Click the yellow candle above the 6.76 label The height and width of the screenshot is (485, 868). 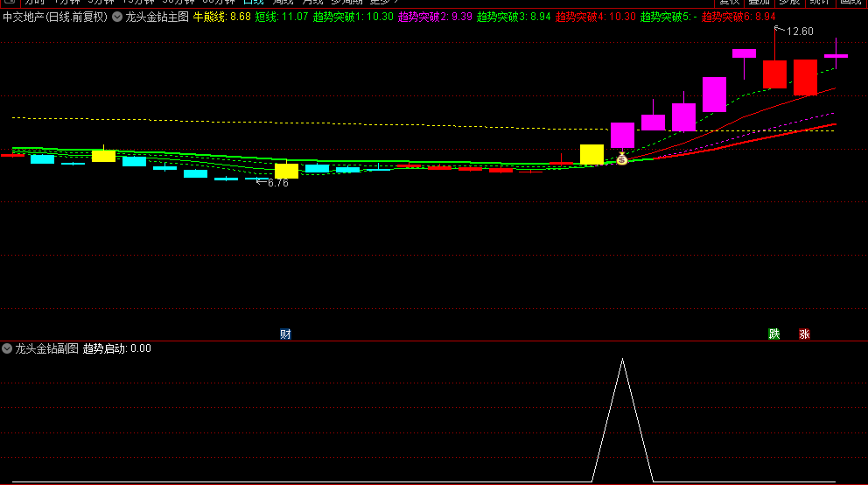[x=286, y=171]
